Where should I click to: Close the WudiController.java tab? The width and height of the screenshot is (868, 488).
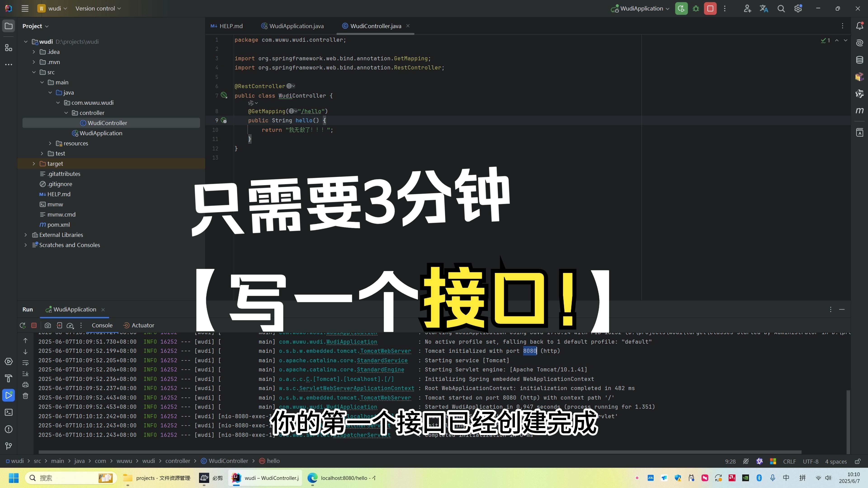click(408, 26)
